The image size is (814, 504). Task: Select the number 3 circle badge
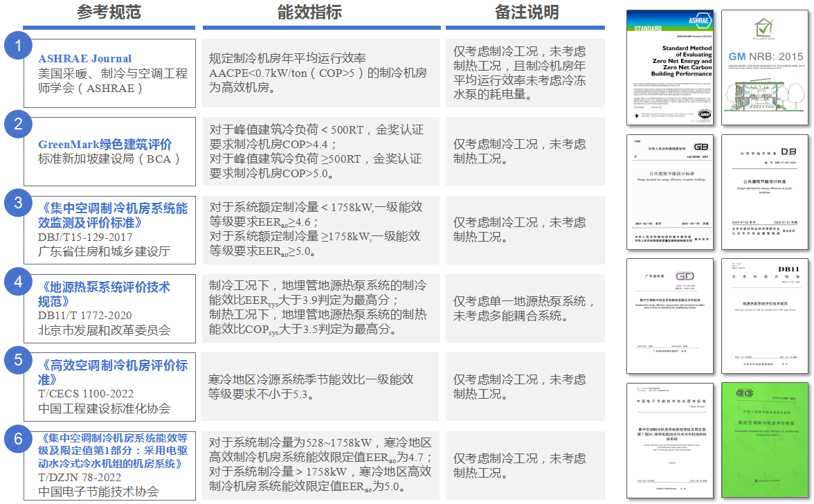point(19,203)
